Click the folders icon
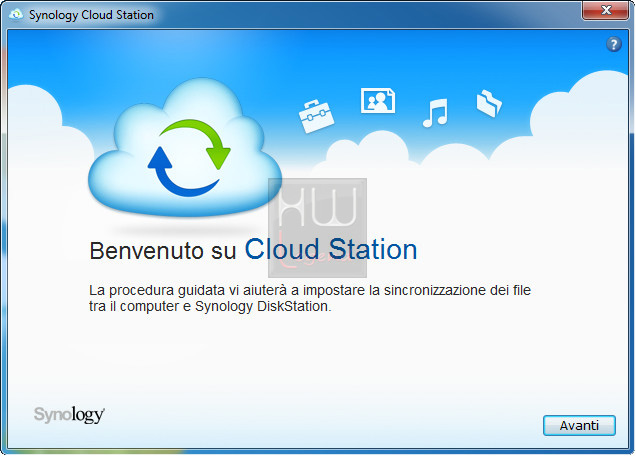 click(x=489, y=103)
